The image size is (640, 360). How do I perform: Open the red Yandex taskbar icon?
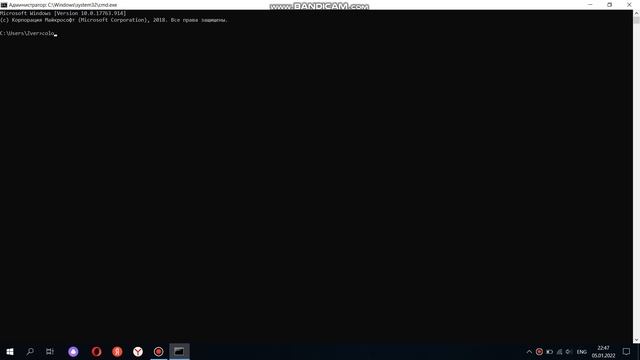tap(117, 351)
